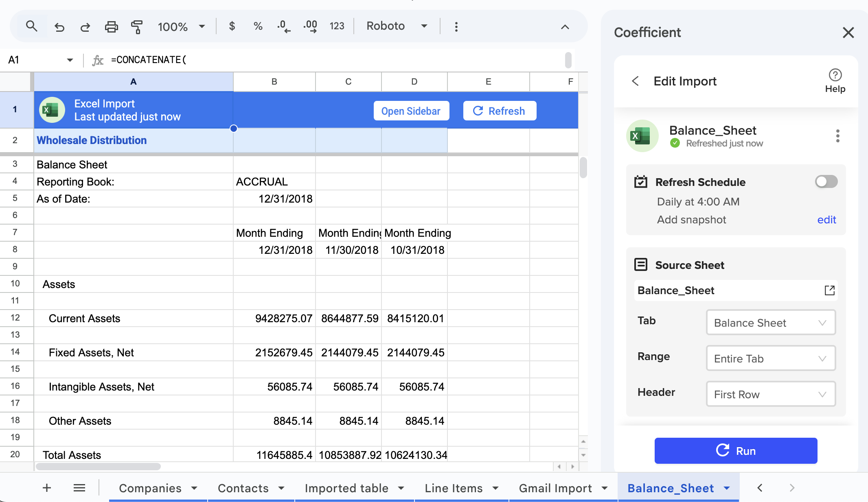Open the Range dropdown set to Entire Tab
The height and width of the screenshot is (502, 868).
pyautogui.click(x=770, y=358)
